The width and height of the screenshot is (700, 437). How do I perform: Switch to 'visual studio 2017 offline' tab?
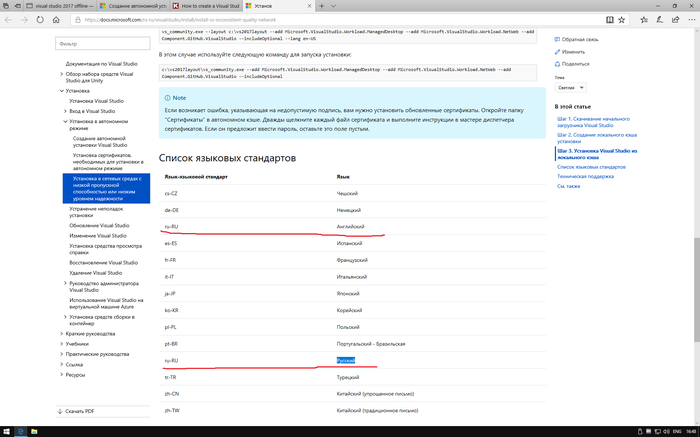60,6
